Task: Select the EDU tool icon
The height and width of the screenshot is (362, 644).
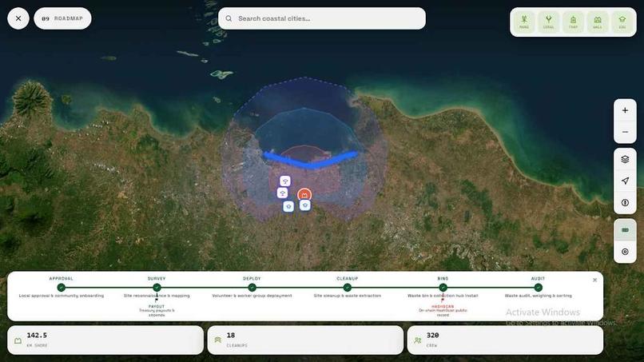Action: click(x=622, y=22)
